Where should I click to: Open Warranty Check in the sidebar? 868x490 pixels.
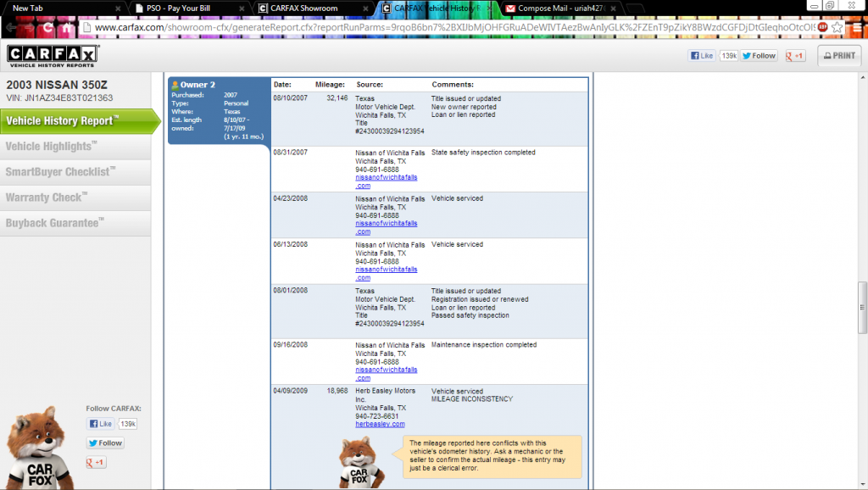pos(75,198)
